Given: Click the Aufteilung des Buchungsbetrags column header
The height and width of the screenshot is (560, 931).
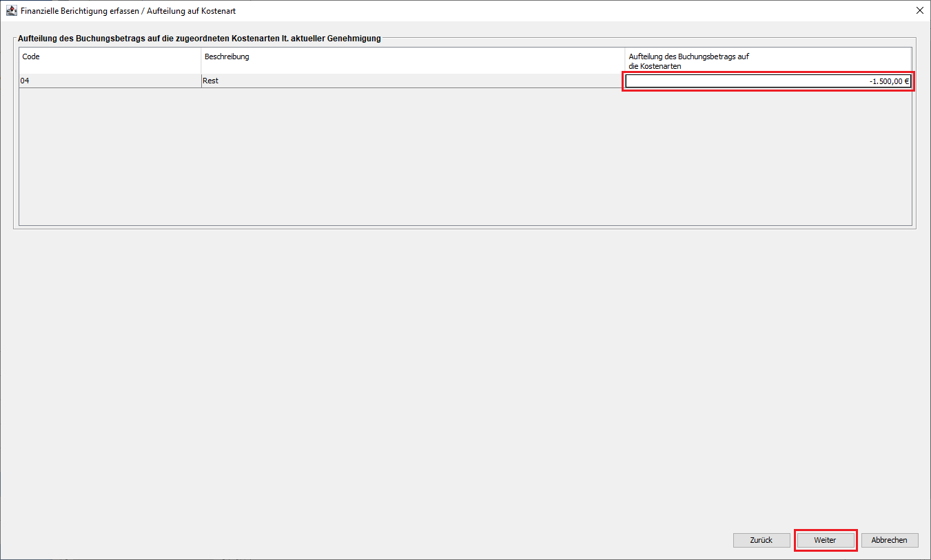Looking at the screenshot, I should tap(767, 61).
